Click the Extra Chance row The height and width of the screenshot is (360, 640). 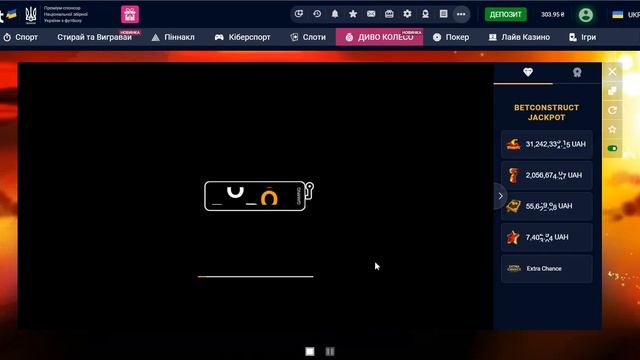547,269
